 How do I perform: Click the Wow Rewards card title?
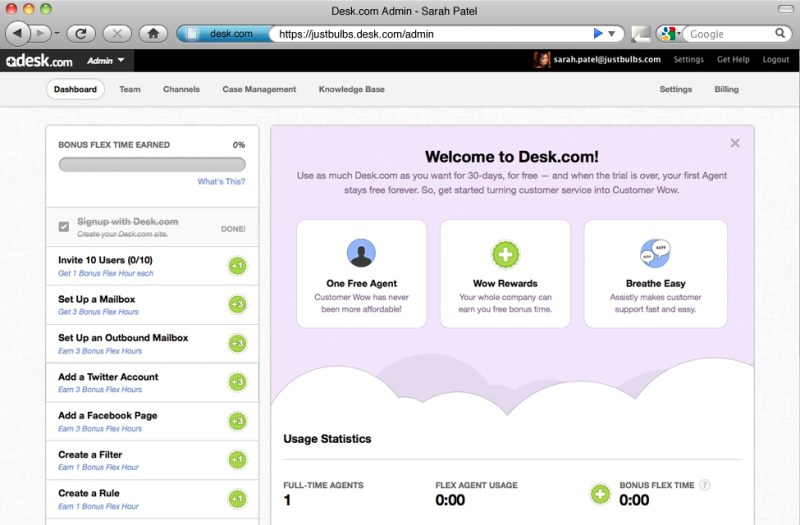click(x=505, y=283)
